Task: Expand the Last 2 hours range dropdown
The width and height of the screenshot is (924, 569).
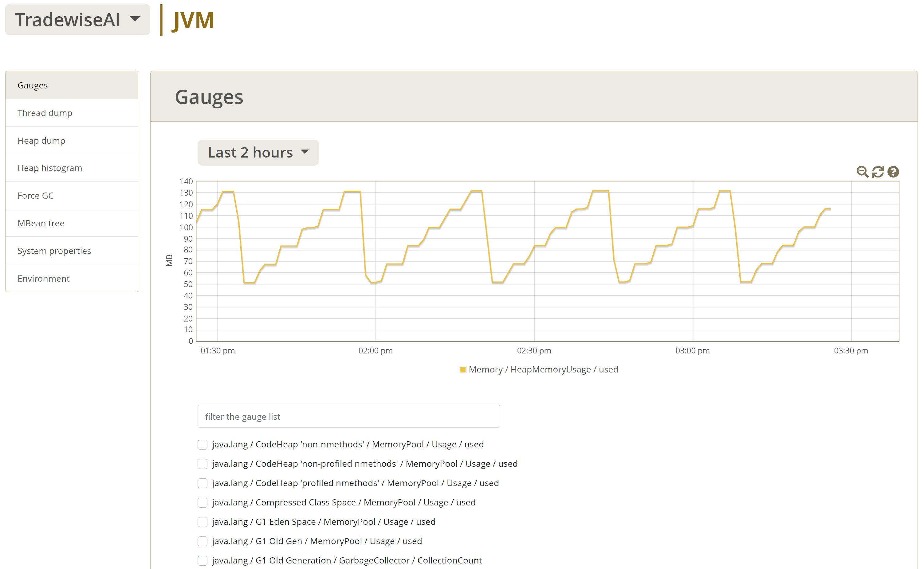Action: click(258, 152)
